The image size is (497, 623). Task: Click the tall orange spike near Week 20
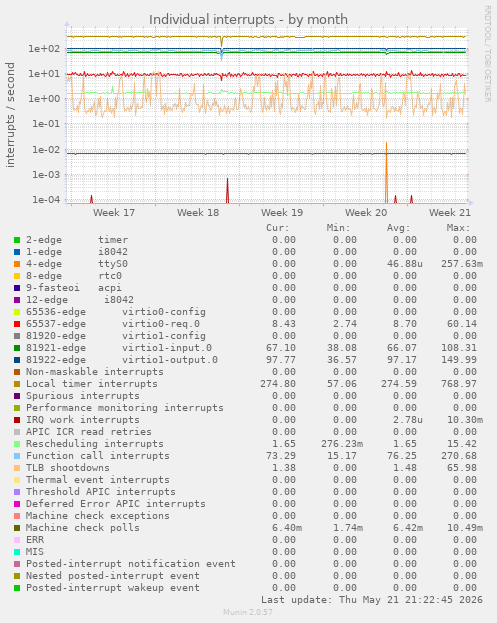(386, 173)
